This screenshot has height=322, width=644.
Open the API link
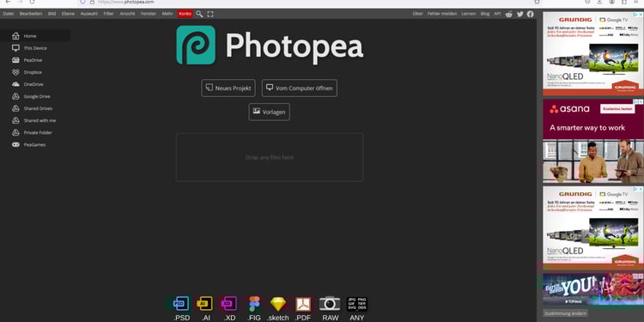[497, 14]
